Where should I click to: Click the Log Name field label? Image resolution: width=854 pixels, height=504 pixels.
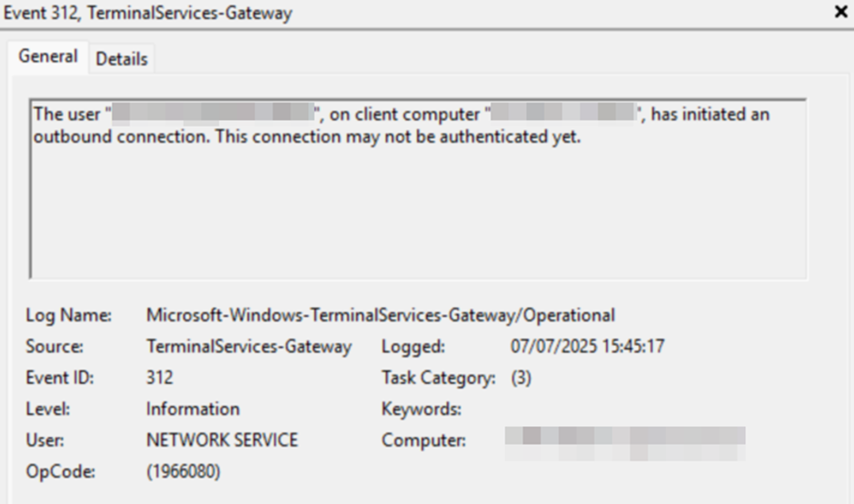(x=68, y=316)
